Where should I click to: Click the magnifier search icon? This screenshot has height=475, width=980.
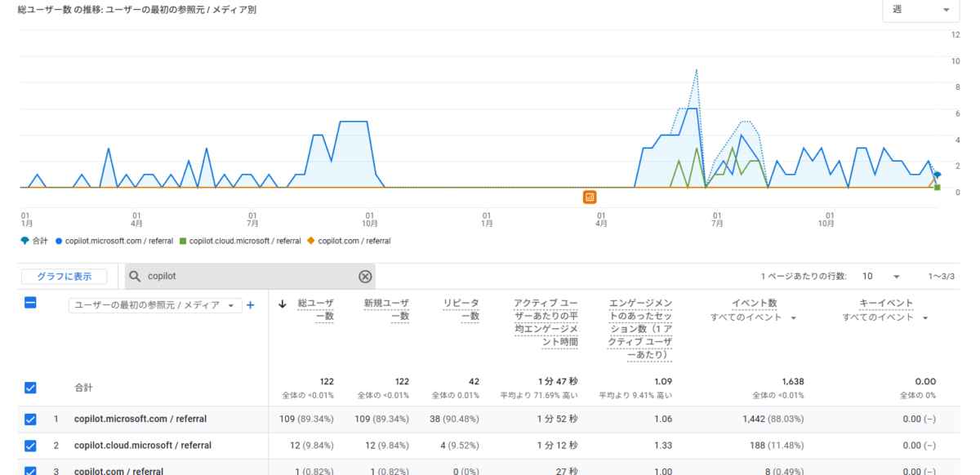pos(136,277)
